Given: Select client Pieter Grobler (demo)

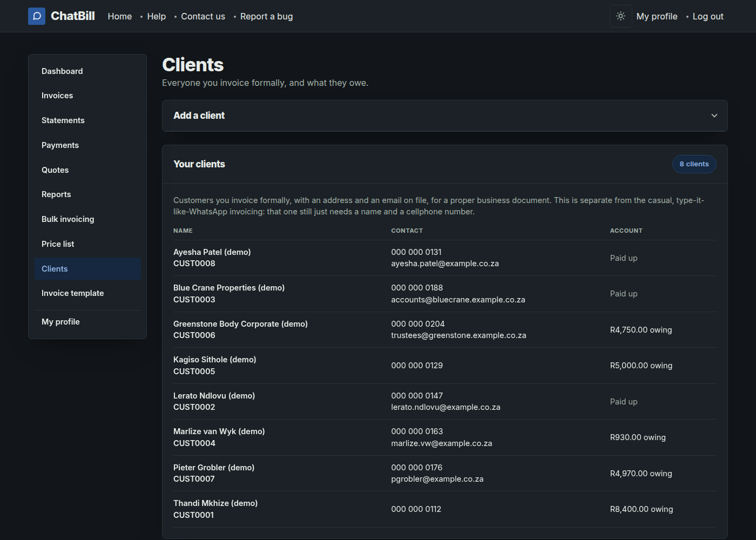Looking at the screenshot, I should coord(214,468).
